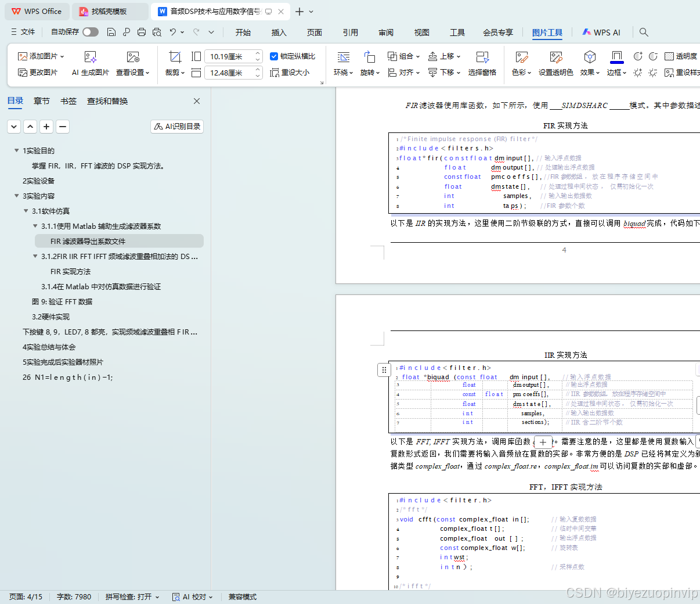The height and width of the screenshot is (604, 700).
Task: Switch to the 视图 ribbon tab
Action: coord(422,33)
